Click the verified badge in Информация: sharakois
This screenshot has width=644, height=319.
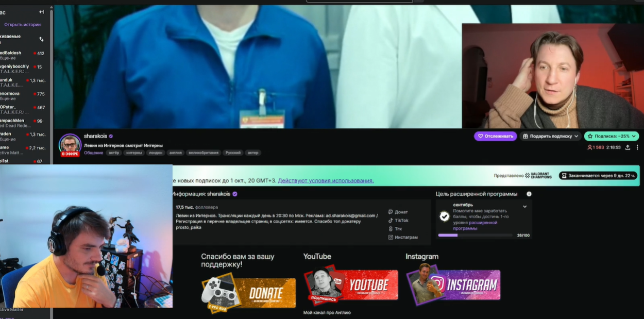[235, 194]
